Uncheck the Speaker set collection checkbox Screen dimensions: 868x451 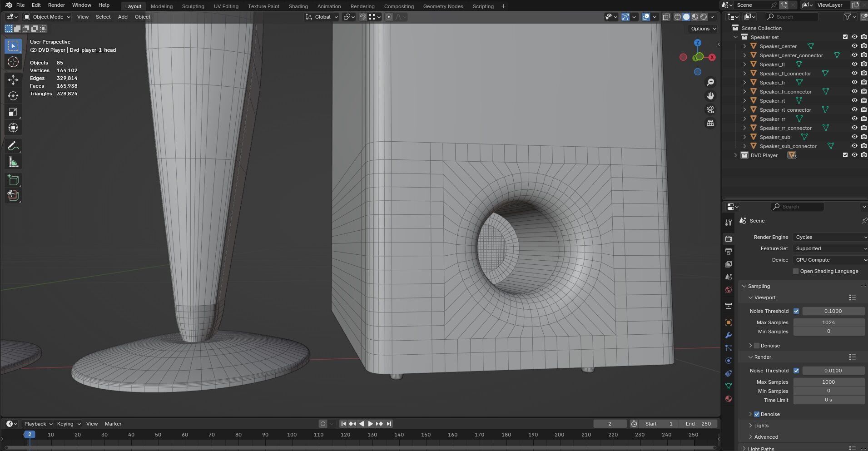(845, 37)
